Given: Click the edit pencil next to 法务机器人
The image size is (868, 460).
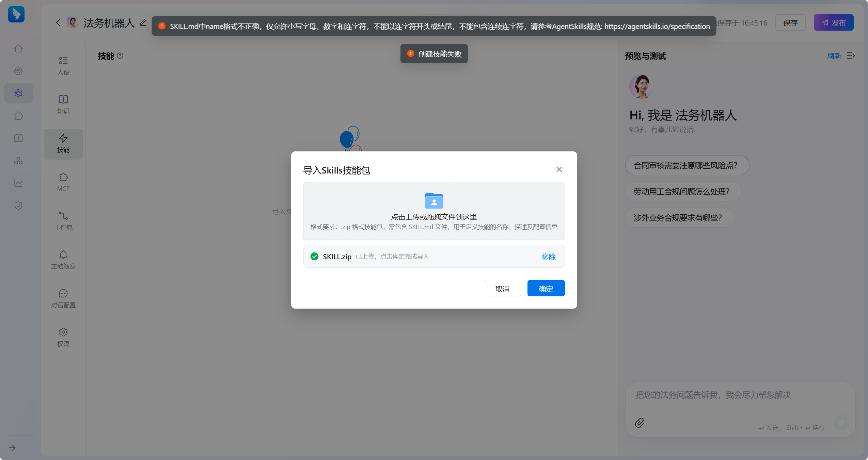Looking at the screenshot, I should [143, 23].
